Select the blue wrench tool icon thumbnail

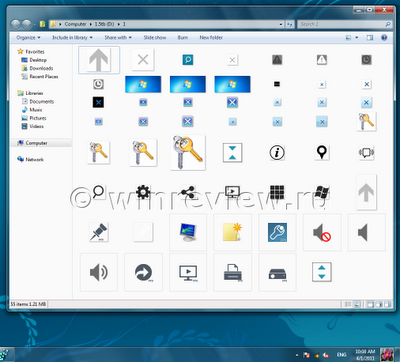click(277, 232)
